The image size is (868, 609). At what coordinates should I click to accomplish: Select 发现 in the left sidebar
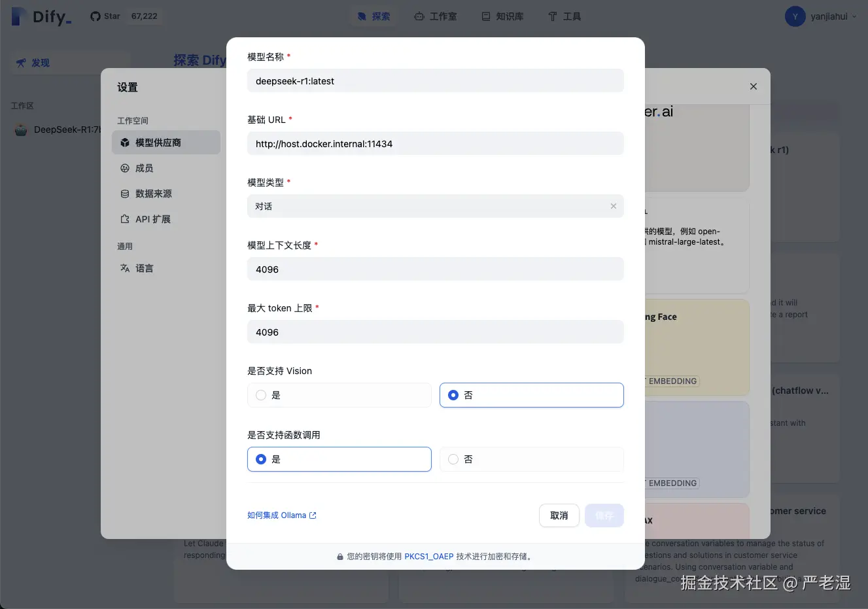[70, 63]
